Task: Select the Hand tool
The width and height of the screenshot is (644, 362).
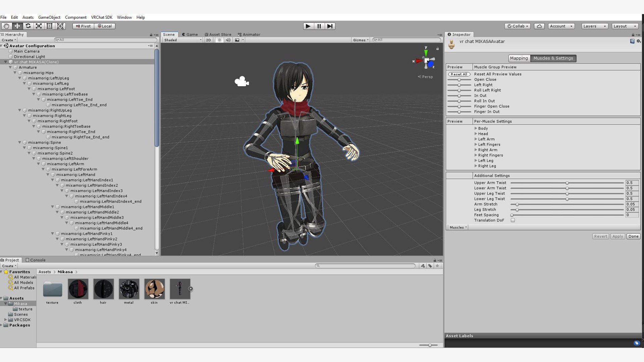Action: click(6, 26)
